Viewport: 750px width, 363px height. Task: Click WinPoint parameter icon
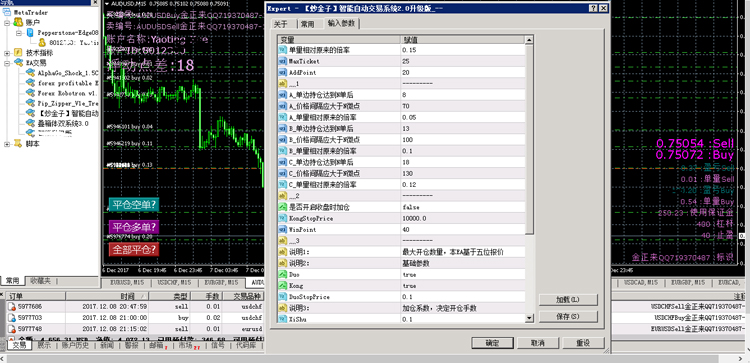pyautogui.click(x=282, y=230)
